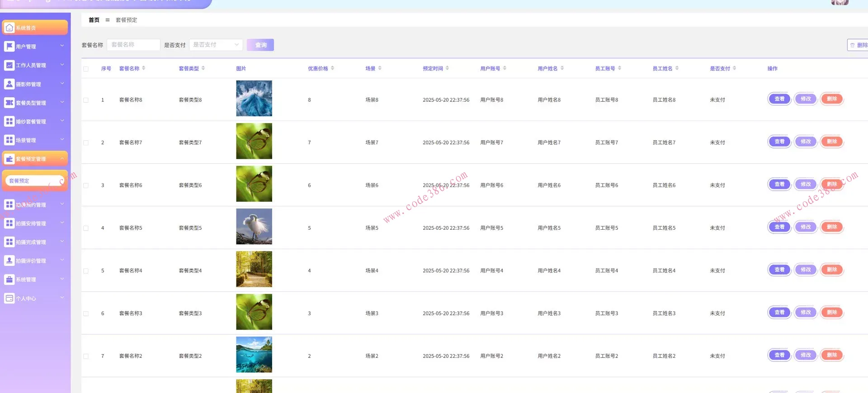Click sort arrows next to 场景 header
868x393 pixels.
(380, 68)
